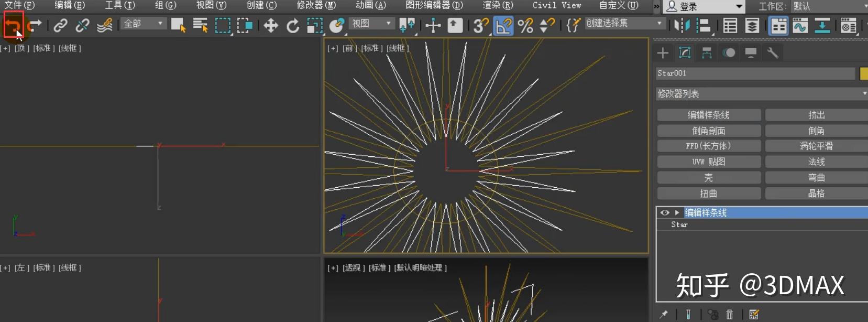Expand the 修改器列表 modifier list dropdown
Image resolution: width=868 pixels, height=322 pixels.
click(762, 94)
